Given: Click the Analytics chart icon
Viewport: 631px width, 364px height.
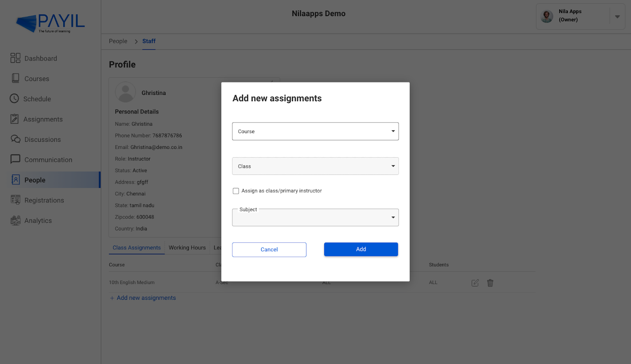Looking at the screenshot, I should click(15, 220).
